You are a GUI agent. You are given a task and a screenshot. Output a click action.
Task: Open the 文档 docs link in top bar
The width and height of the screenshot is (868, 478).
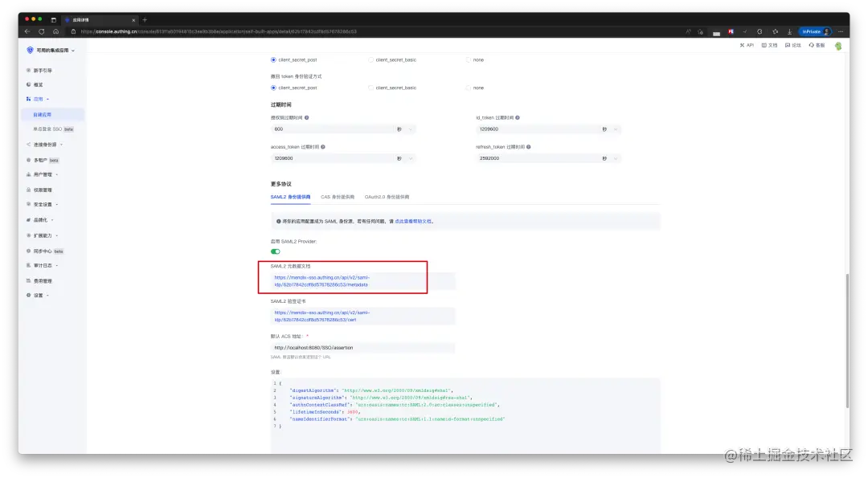point(769,45)
